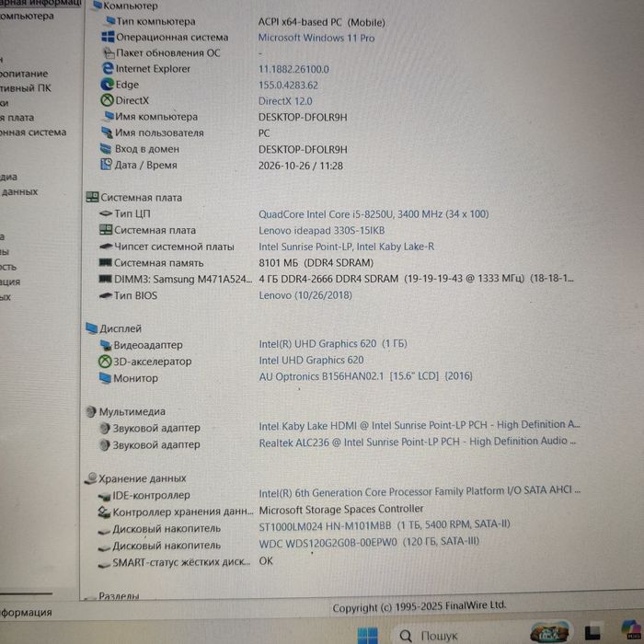Open the Lenovo ideapad 330S-15IKB link
Image resolution: width=644 pixels, height=644 pixels.
[x=322, y=230]
